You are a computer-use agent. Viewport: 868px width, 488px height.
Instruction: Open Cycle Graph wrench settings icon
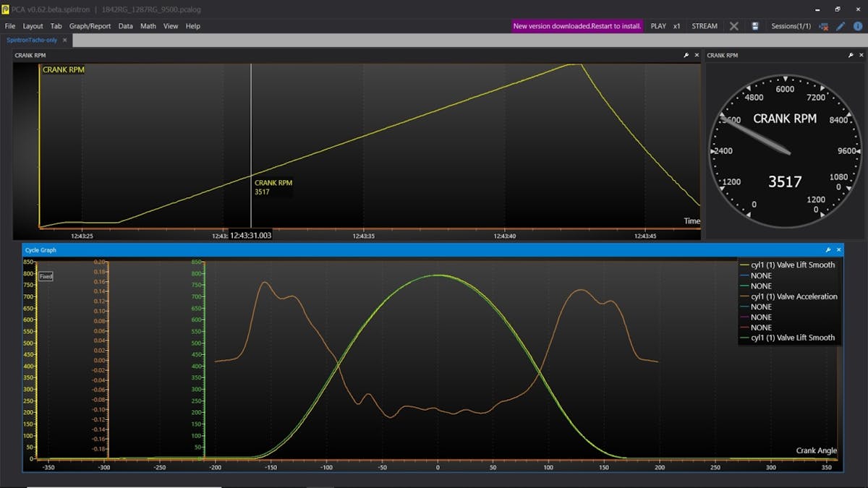828,249
